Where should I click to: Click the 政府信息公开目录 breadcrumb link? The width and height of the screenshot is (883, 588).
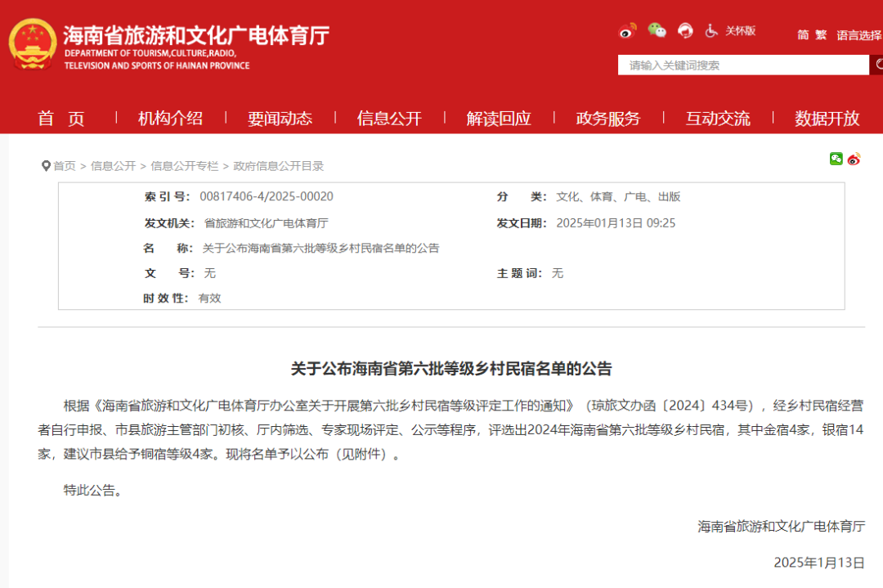(x=276, y=165)
